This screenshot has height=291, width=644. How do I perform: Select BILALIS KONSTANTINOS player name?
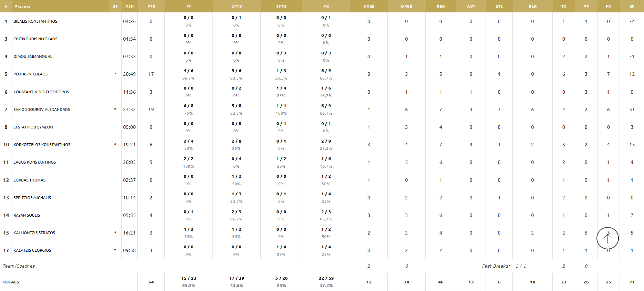35,21
